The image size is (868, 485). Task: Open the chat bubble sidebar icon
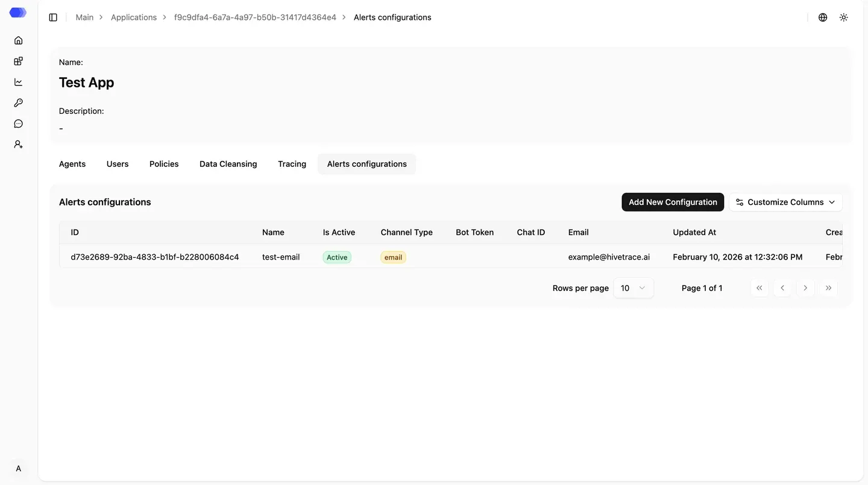pos(19,124)
